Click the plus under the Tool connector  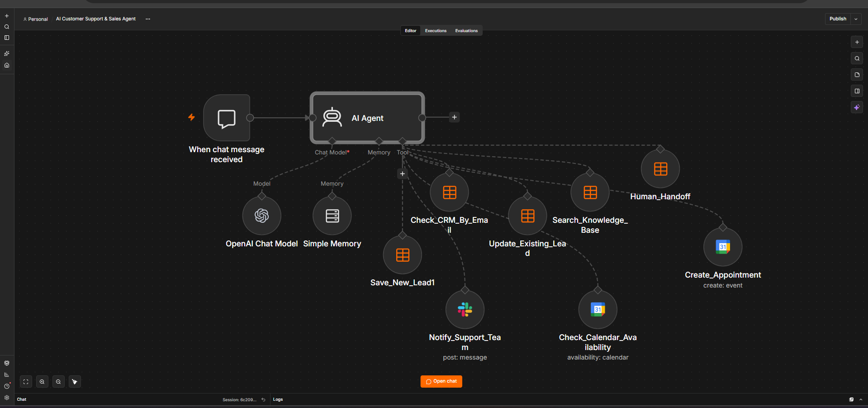pyautogui.click(x=403, y=173)
